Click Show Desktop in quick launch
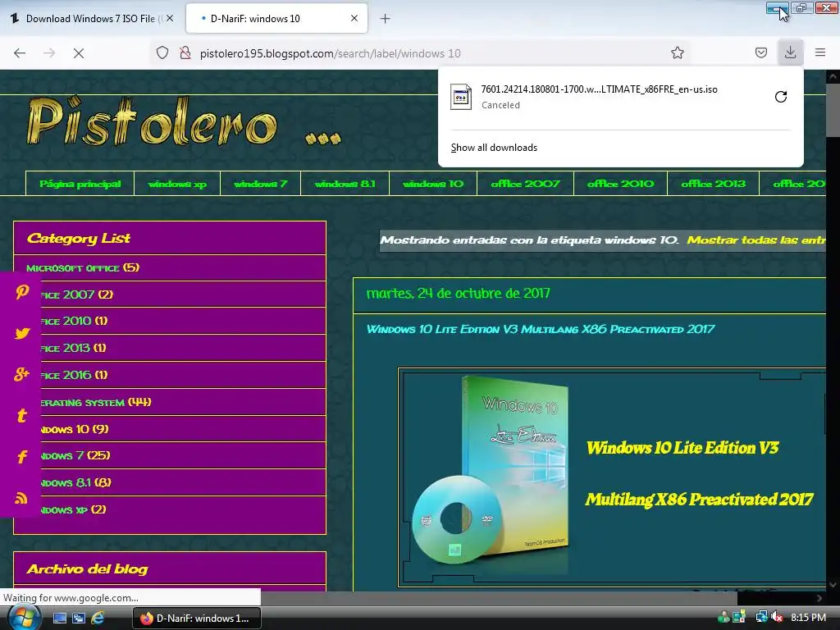840x630 pixels. click(59, 619)
